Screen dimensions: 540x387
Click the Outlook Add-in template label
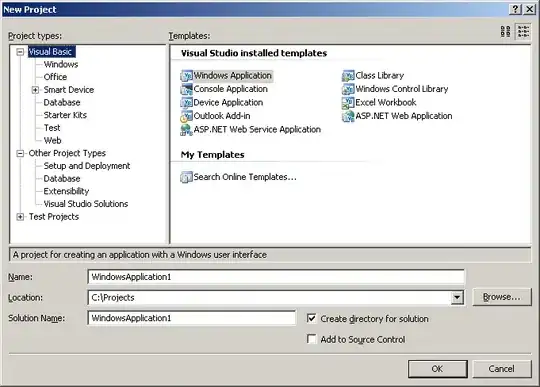[222, 116]
